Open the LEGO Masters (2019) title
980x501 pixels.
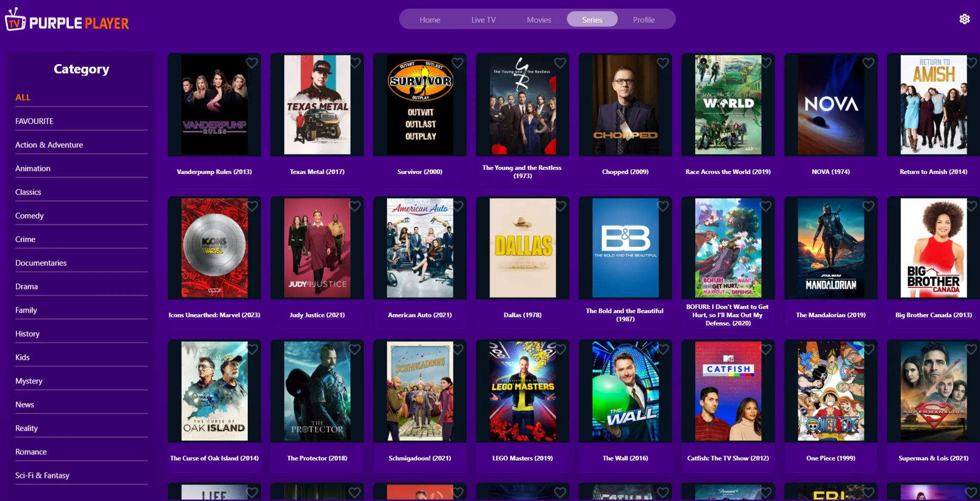(x=523, y=458)
